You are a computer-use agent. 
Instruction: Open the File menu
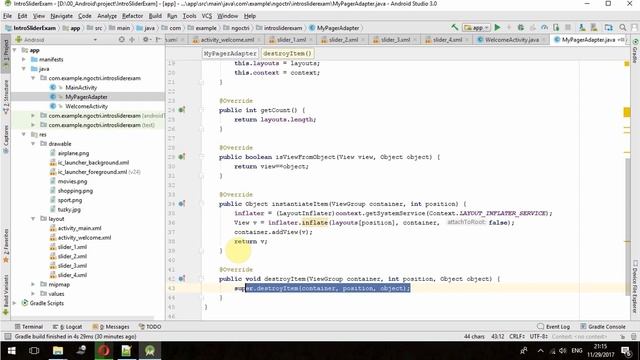(7, 16)
